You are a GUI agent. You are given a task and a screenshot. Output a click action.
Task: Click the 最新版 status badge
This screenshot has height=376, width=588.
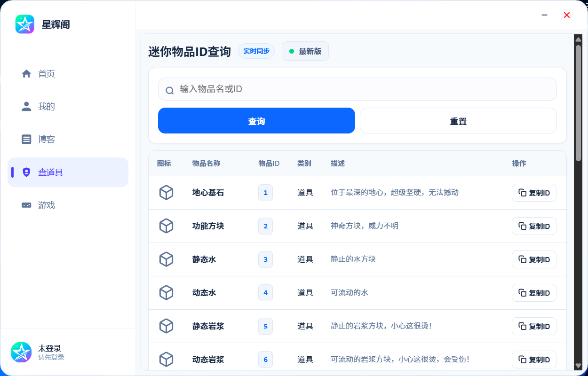coord(305,51)
